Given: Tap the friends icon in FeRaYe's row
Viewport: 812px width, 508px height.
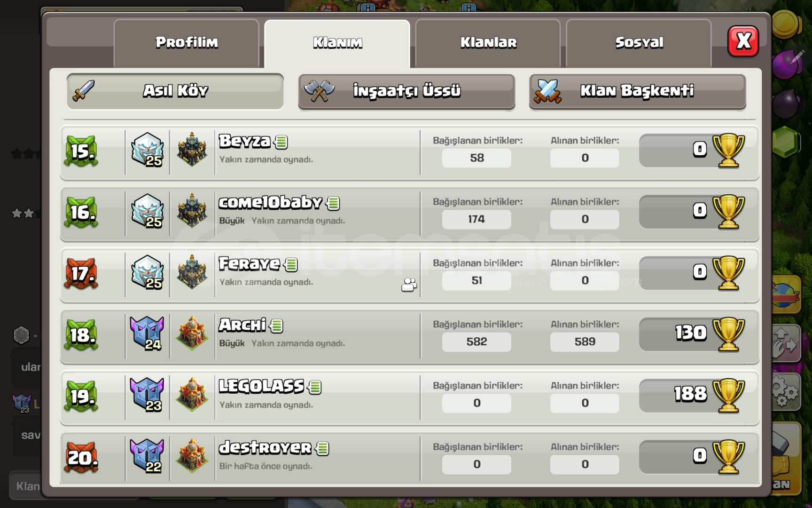Looking at the screenshot, I should [x=409, y=285].
